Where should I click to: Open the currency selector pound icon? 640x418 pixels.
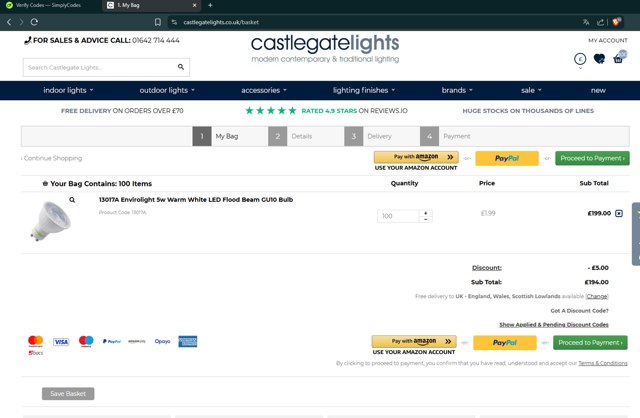point(580,59)
